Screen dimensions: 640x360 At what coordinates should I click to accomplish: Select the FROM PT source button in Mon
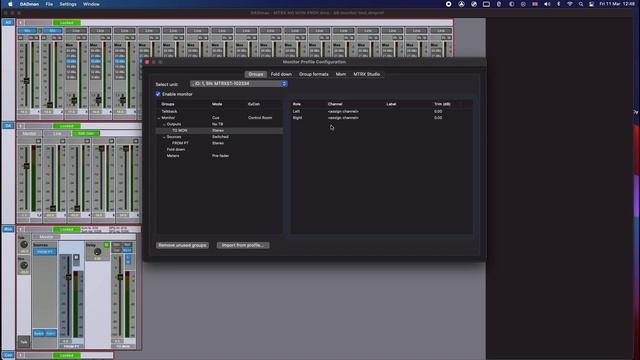44,252
